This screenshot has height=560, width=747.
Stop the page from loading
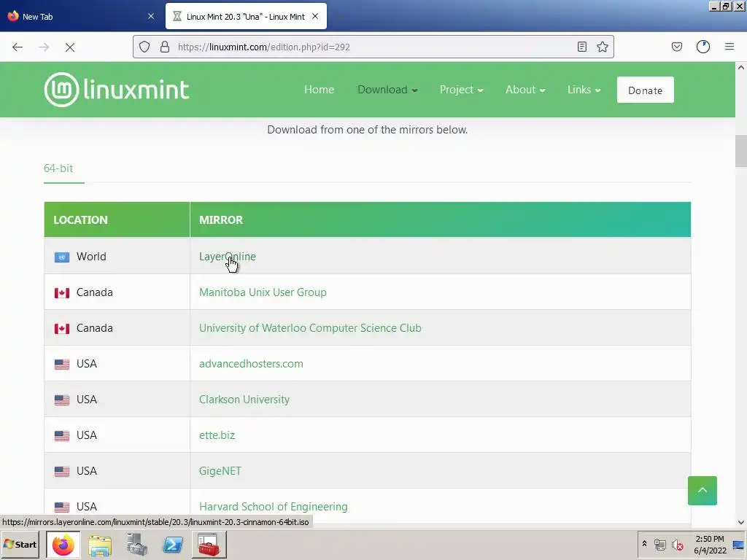tap(70, 47)
